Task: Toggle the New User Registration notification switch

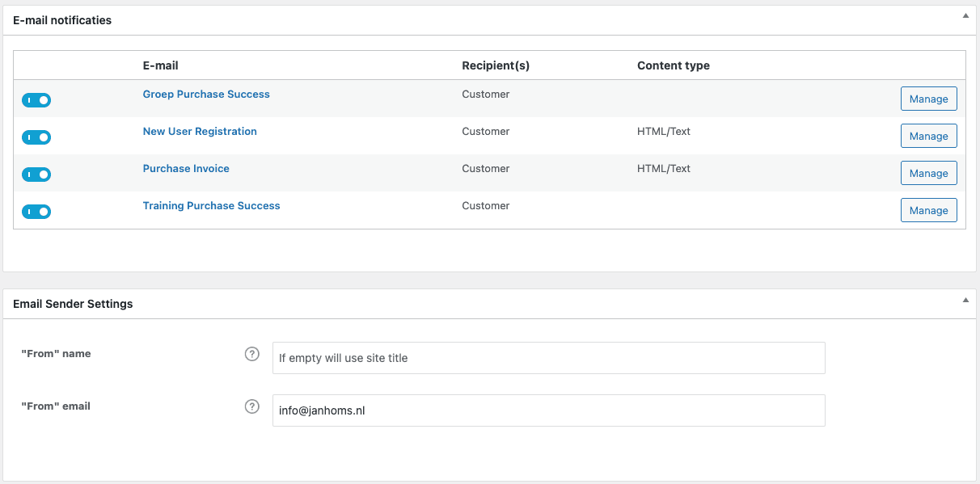Action: (x=36, y=137)
